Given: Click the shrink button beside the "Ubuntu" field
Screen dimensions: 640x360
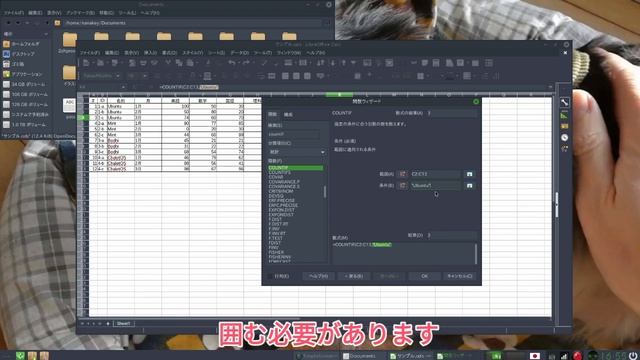Looking at the screenshot, I should 469,185.
